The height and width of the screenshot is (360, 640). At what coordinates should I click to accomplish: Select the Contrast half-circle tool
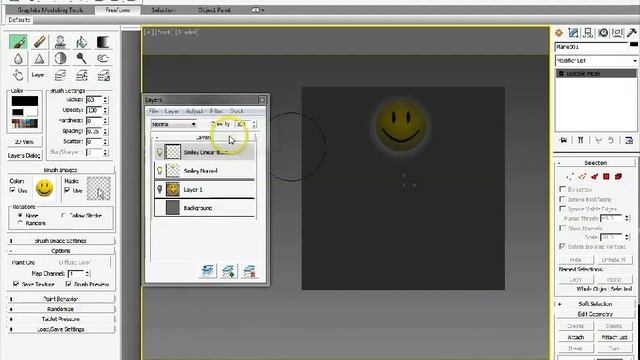tap(60, 59)
